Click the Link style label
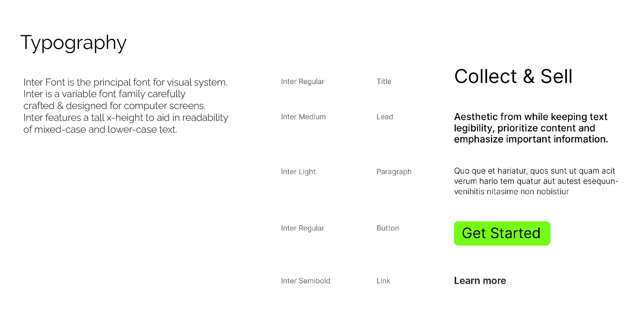644x322 pixels. (x=383, y=281)
